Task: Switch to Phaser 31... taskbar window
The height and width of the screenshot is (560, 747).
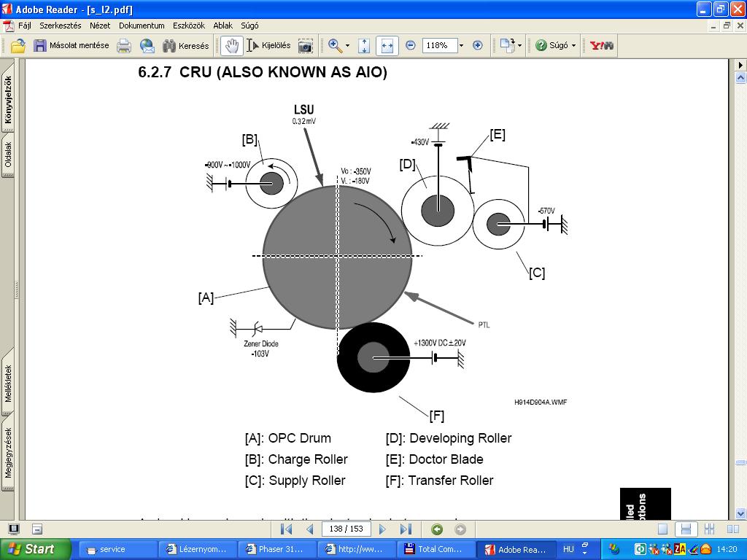Action: point(276,549)
